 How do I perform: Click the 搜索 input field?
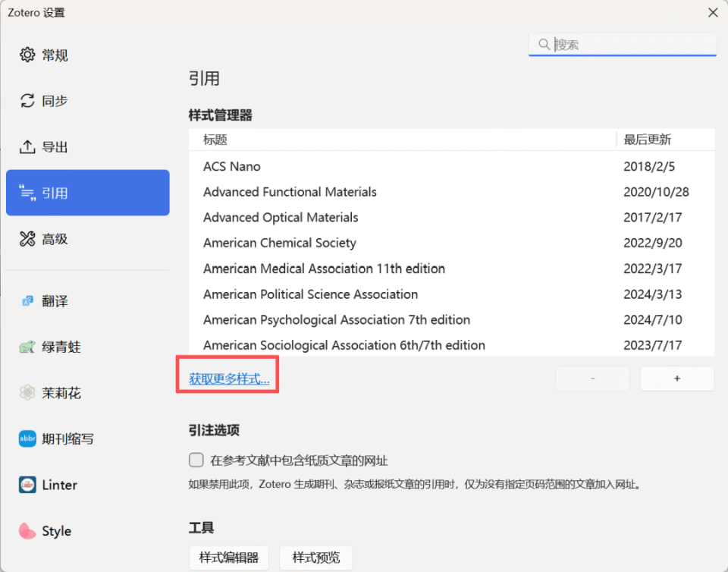[x=622, y=45]
